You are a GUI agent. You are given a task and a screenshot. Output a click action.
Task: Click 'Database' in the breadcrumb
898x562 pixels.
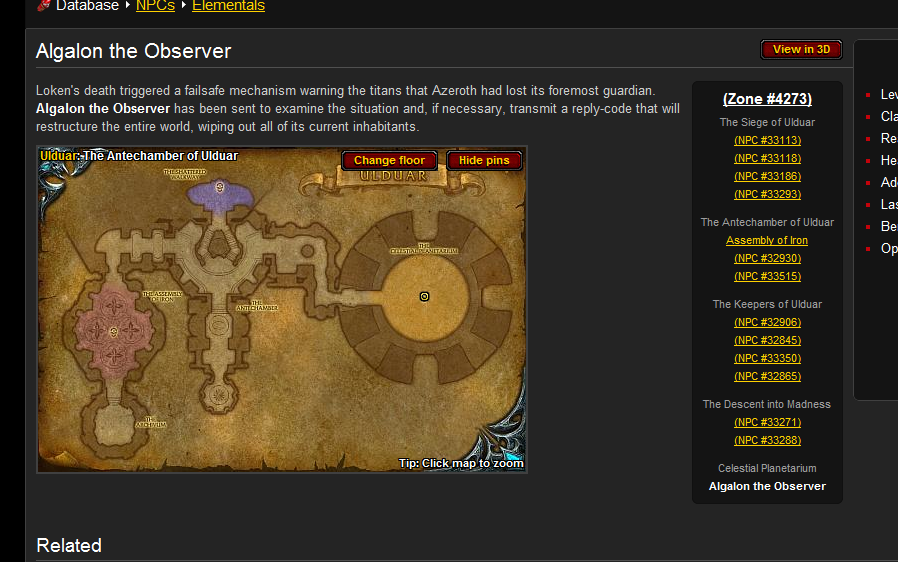click(88, 6)
